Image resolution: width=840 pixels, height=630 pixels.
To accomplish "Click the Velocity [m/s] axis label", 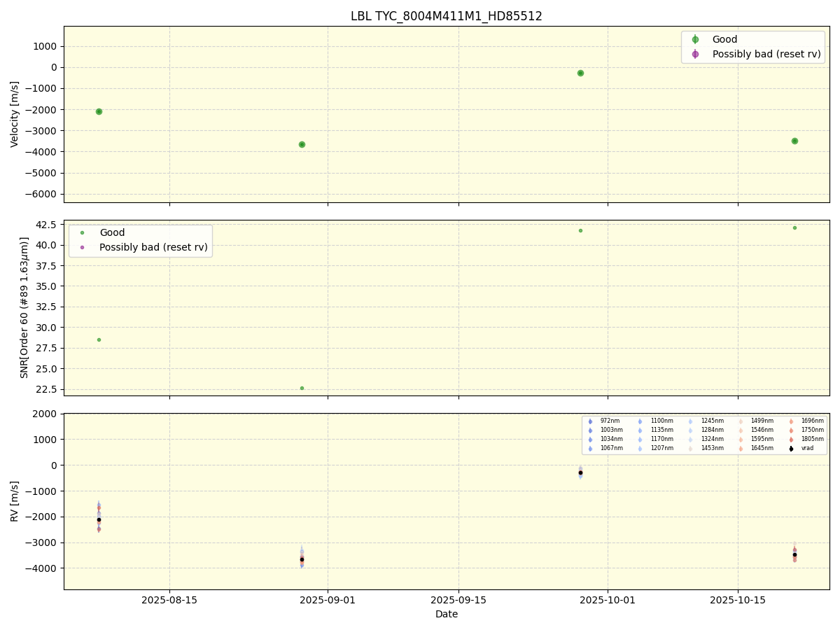I will (x=15, y=114).
